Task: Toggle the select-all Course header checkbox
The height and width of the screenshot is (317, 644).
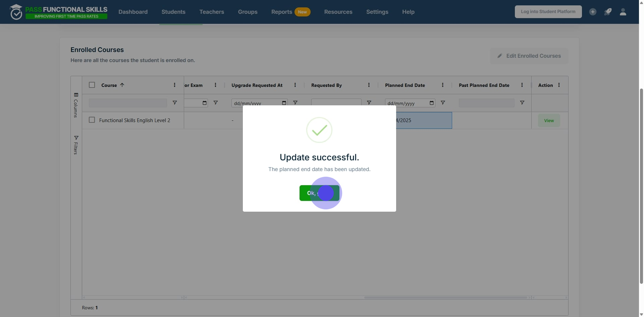Action: pos(92,85)
